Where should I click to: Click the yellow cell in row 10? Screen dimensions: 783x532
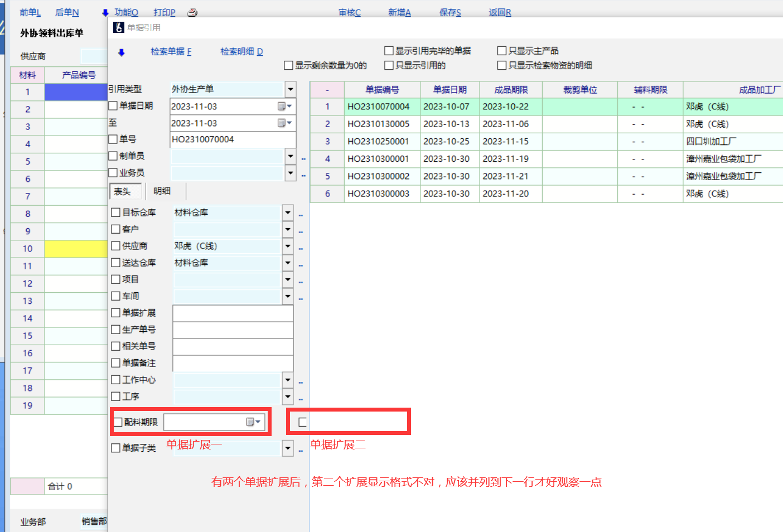pos(76,249)
